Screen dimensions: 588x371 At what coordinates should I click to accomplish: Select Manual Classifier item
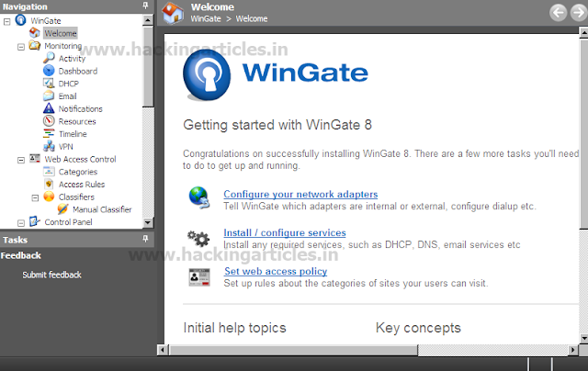click(x=102, y=209)
